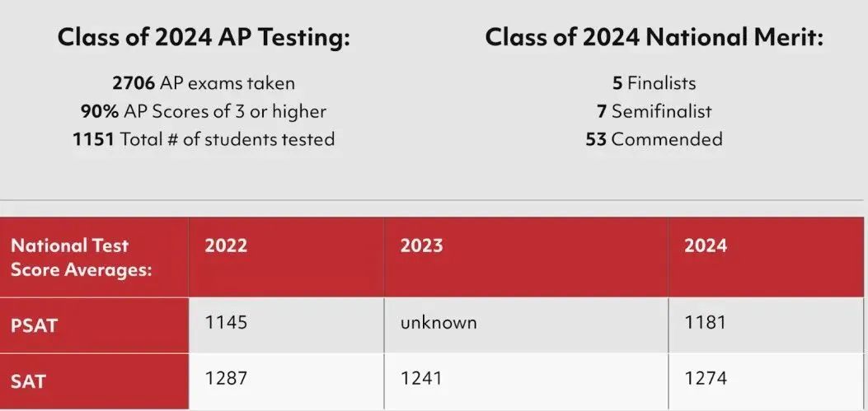Click the unknown PSAT 2023 cell
Screen dimensions: 868x411
(x=439, y=323)
